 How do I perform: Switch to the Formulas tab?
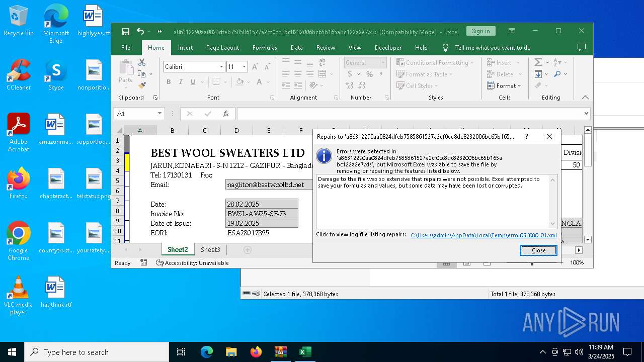[265, 47]
